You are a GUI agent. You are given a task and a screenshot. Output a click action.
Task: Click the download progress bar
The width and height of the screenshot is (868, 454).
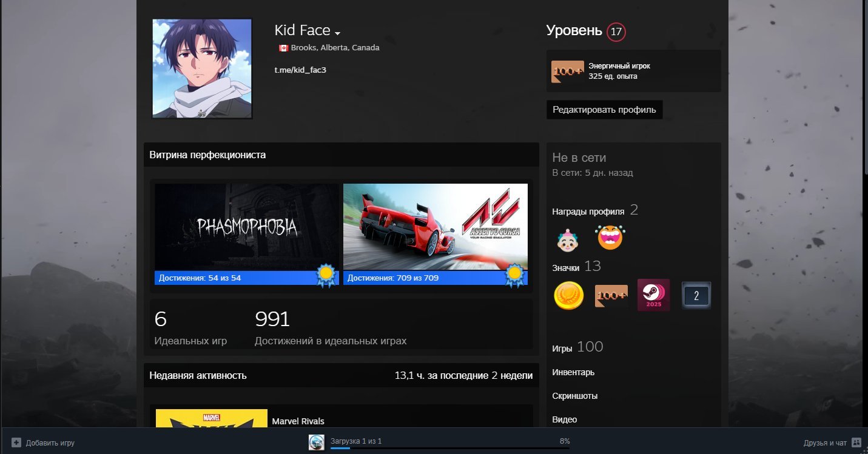pos(449,448)
